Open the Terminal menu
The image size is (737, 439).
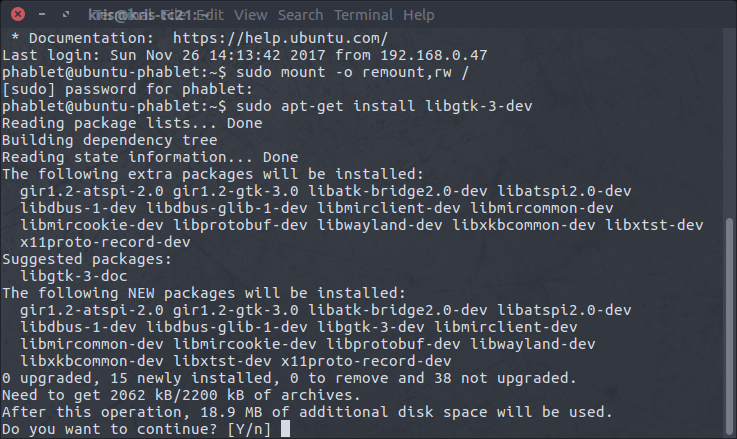[363, 15]
